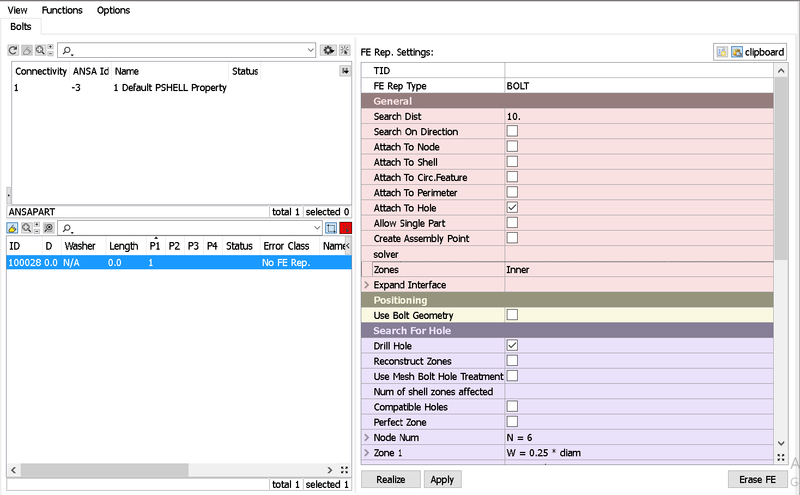Click the gear settings icon beside the top search field
This screenshot has width=800, height=495.
click(x=328, y=50)
